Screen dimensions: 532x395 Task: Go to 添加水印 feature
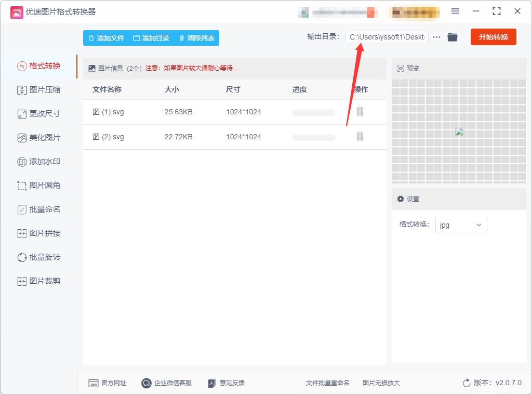point(39,162)
